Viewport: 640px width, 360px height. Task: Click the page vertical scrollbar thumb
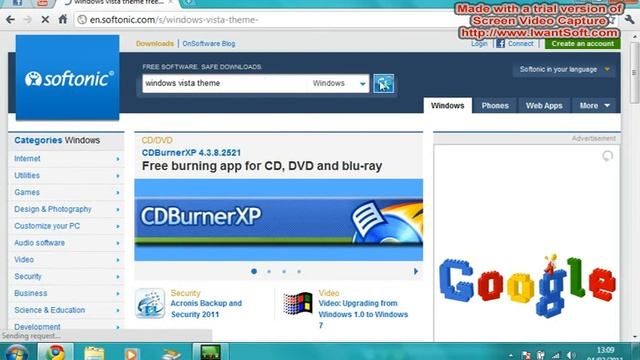click(634, 73)
